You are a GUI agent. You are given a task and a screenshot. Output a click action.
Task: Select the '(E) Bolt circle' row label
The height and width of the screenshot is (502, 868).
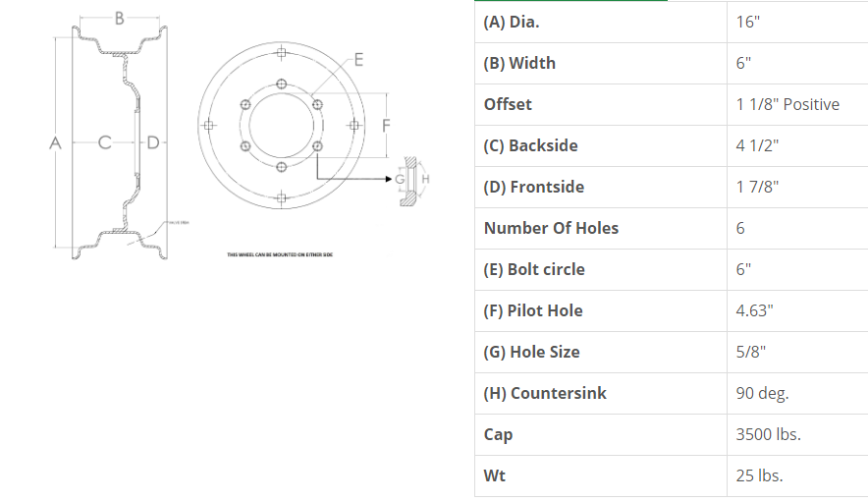534,269
